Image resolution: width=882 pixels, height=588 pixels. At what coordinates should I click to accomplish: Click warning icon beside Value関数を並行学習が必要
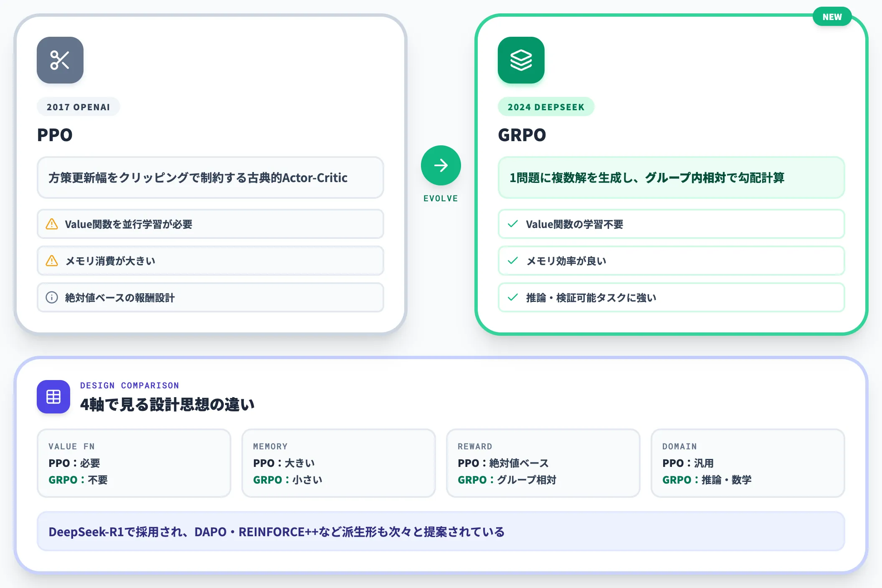tap(52, 224)
